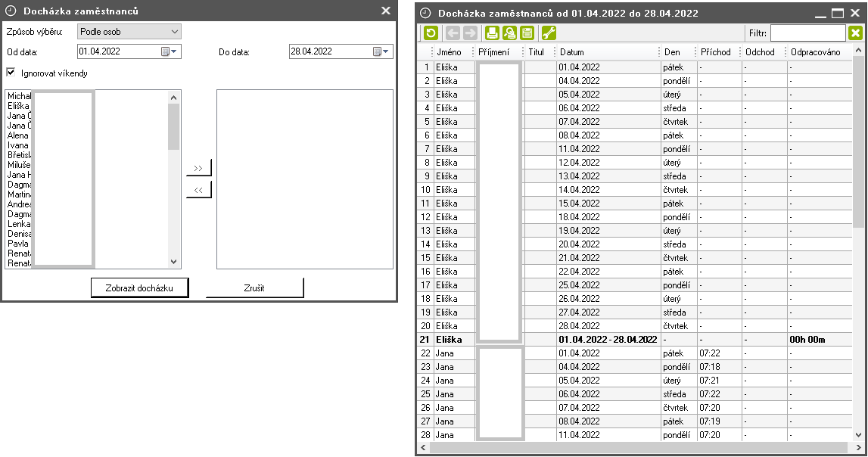Click the greyed forward arrow toolbar icon
The image size is (868, 457).
coord(470,33)
